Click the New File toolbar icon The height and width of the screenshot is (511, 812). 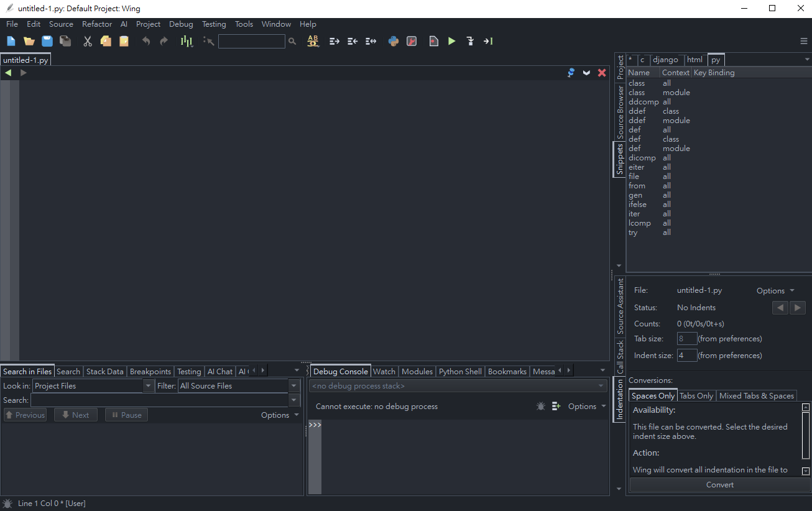coord(11,41)
